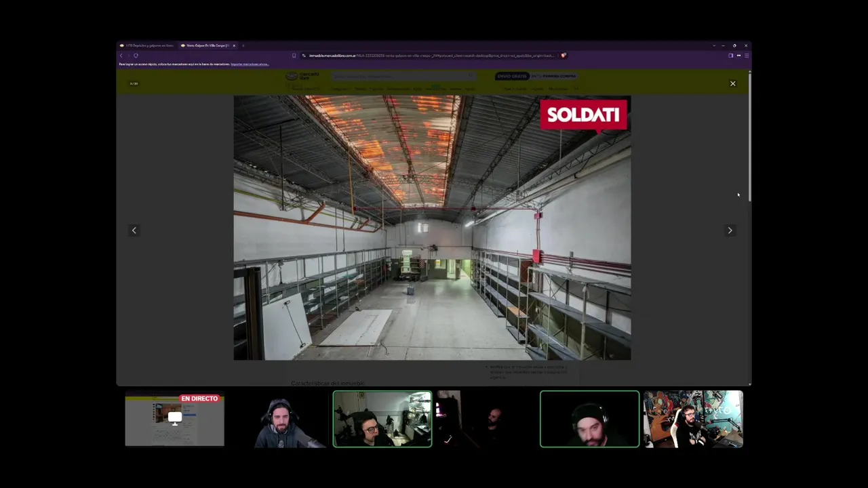
Task: Click the address bar URL
Action: 431,56
